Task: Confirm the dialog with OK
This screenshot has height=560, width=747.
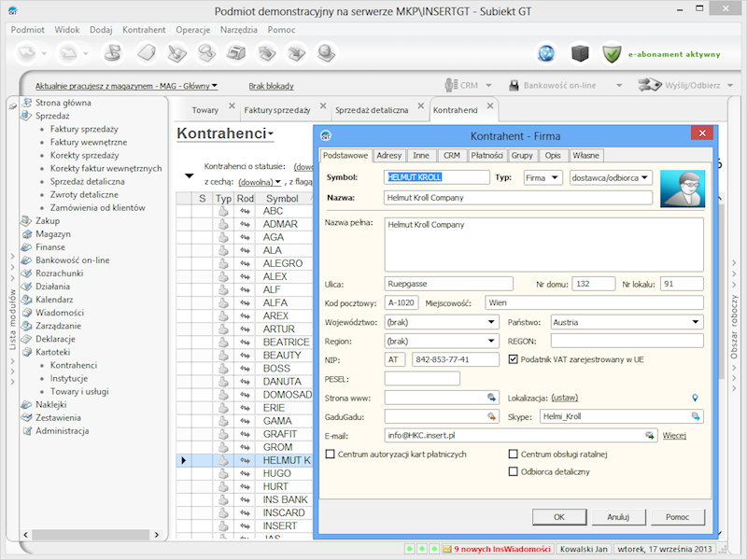Action: point(559,517)
